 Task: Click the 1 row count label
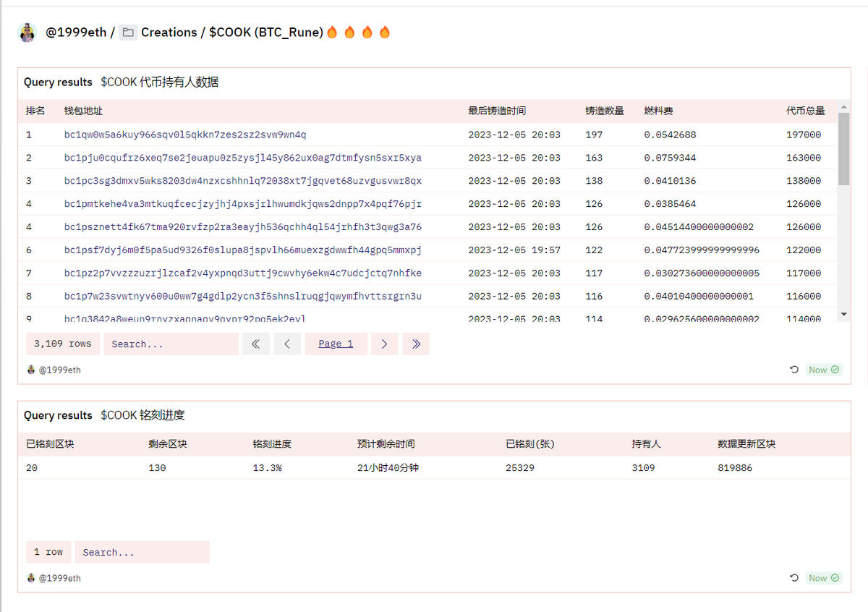click(x=48, y=552)
